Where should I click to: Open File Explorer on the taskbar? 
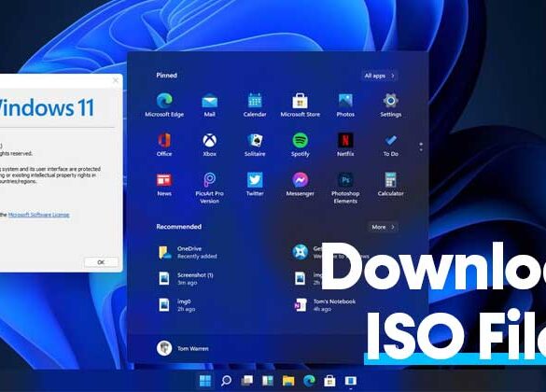pos(288,381)
